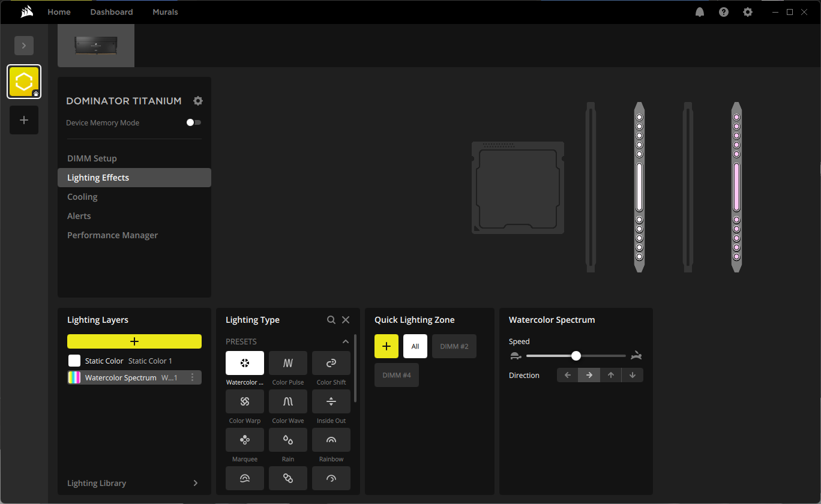Open iCUE settings gear in title bar
The width and height of the screenshot is (821, 504).
tap(748, 12)
